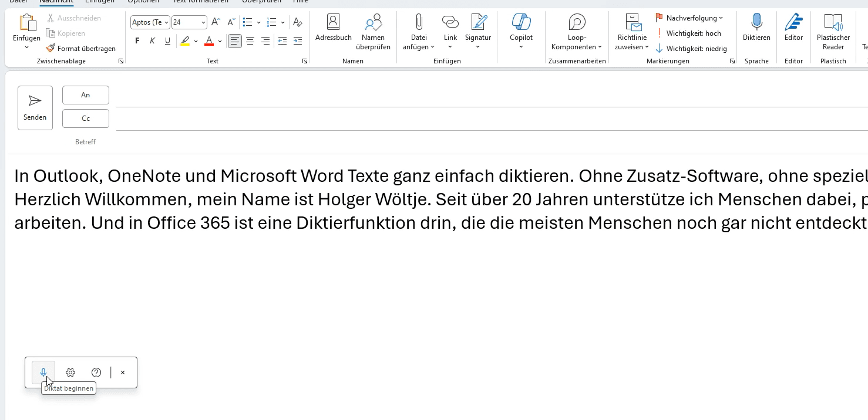Image resolution: width=868 pixels, height=420 pixels.
Task: Open the Signatur menu
Action: point(478,32)
